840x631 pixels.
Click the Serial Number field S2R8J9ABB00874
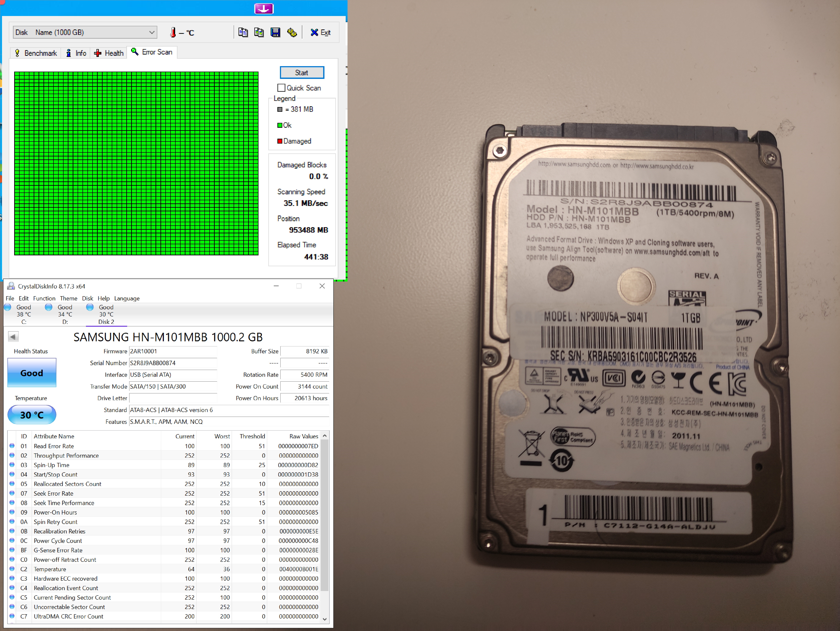click(x=173, y=363)
